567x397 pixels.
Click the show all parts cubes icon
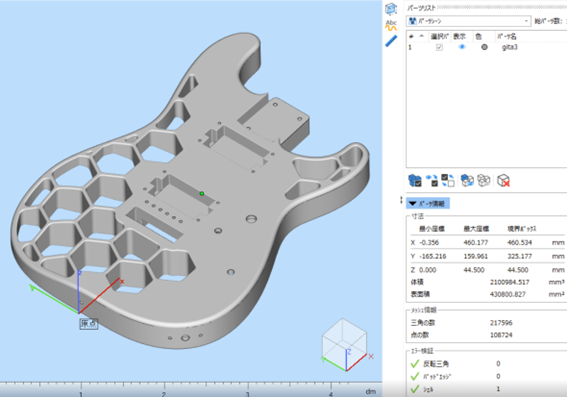click(467, 180)
